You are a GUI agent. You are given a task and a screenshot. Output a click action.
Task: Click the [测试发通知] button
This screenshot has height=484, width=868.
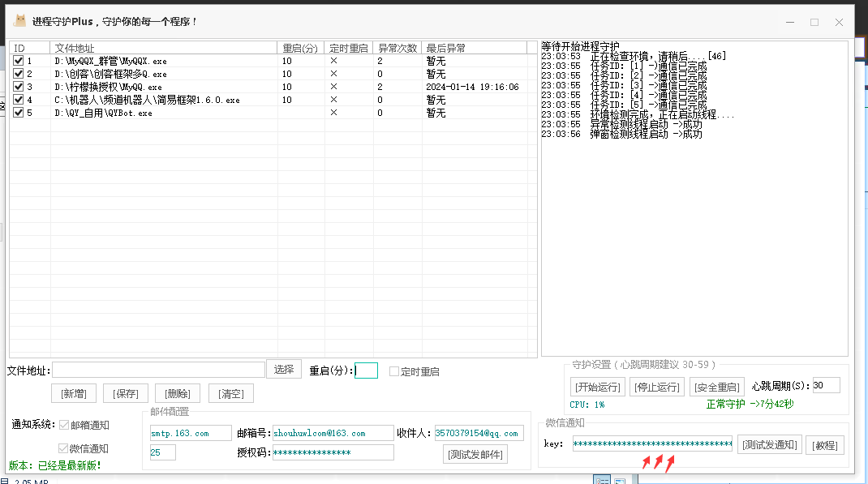tap(770, 445)
